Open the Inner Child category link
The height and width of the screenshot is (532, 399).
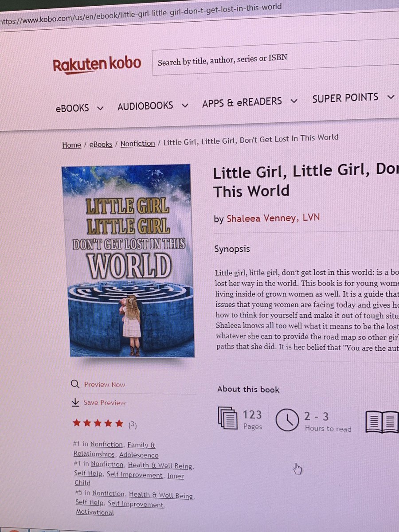tap(128, 479)
